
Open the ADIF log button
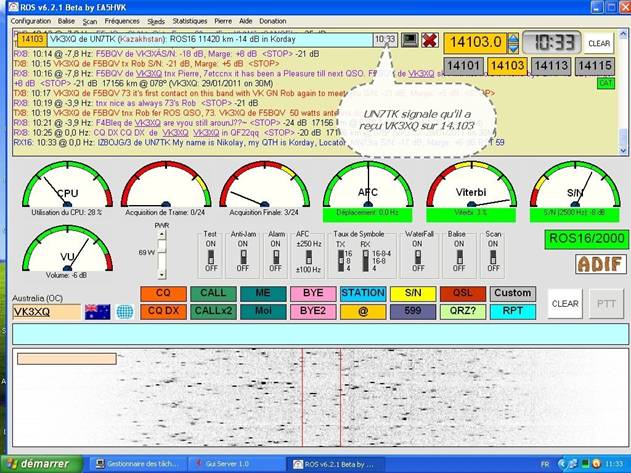[601, 264]
